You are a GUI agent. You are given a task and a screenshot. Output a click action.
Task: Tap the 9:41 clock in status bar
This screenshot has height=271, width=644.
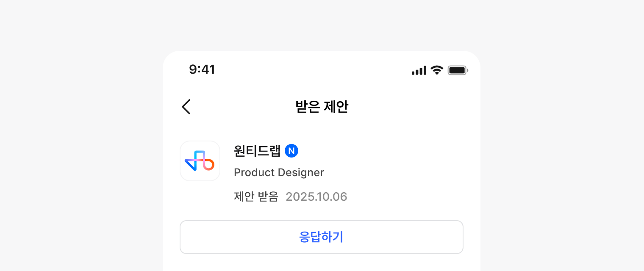click(202, 69)
